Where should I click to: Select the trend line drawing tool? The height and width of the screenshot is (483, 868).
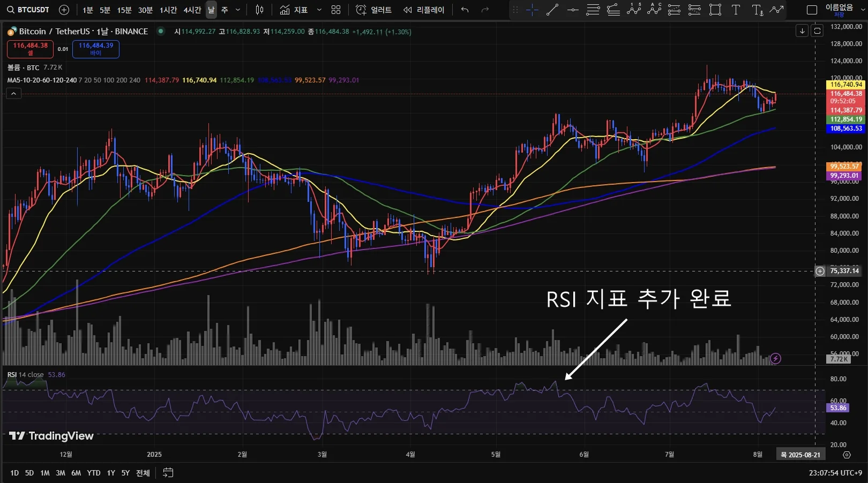[x=552, y=10]
